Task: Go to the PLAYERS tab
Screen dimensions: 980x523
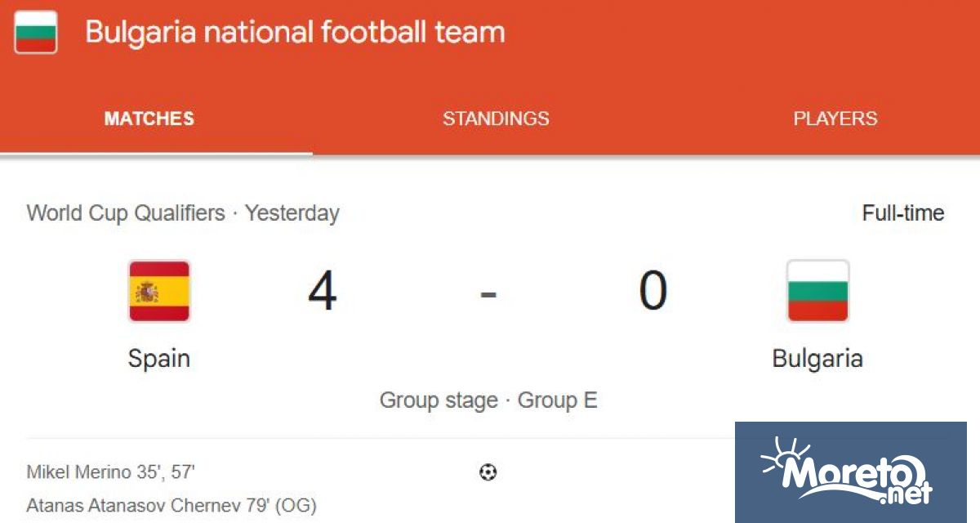Action: tap(835, 118)
